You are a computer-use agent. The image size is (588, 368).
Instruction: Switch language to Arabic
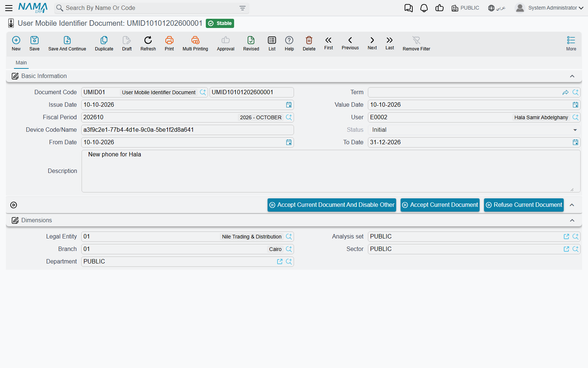tap(497, 8)
